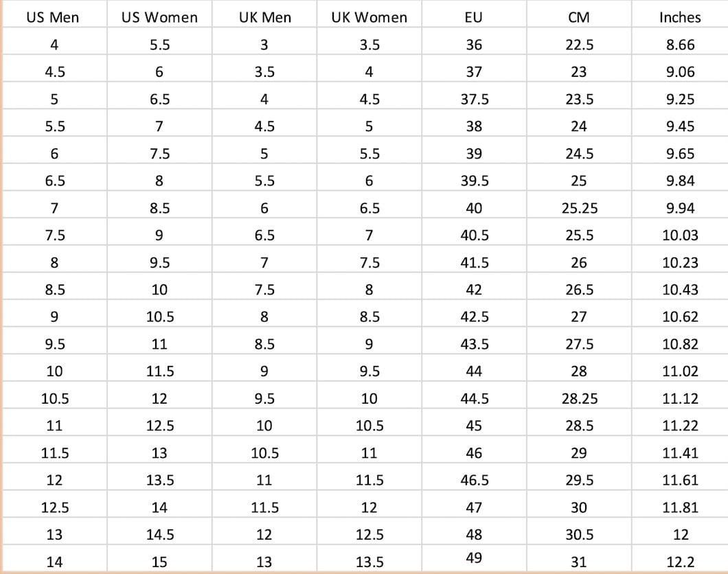Select EU size 49 cell
This screenshot has height=574, width=728.
(x=474, y=558)
